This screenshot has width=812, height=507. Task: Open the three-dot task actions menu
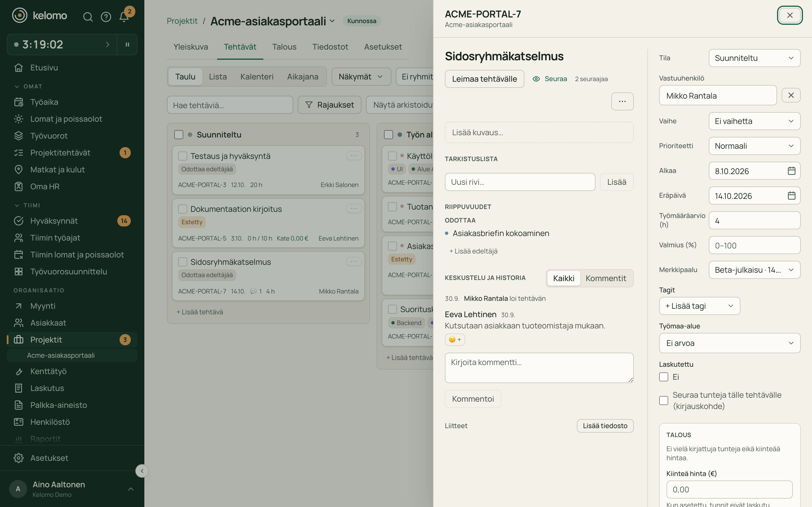(622, 101)
